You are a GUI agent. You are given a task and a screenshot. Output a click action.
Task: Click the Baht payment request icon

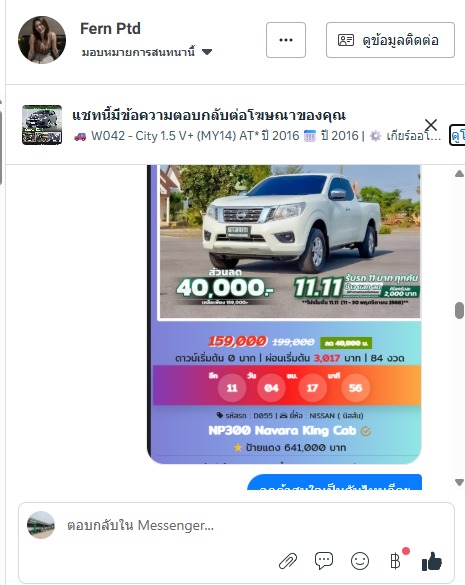(395, 561)
